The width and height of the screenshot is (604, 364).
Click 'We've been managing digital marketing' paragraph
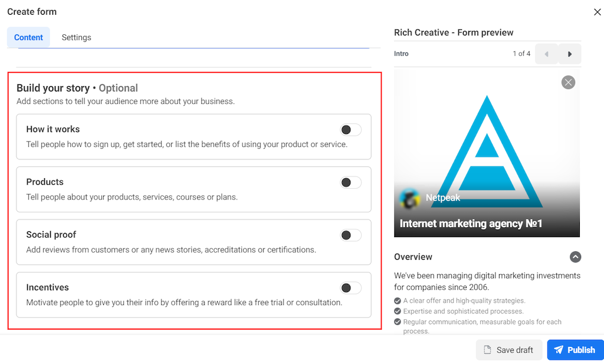click(x=487, y=281)
